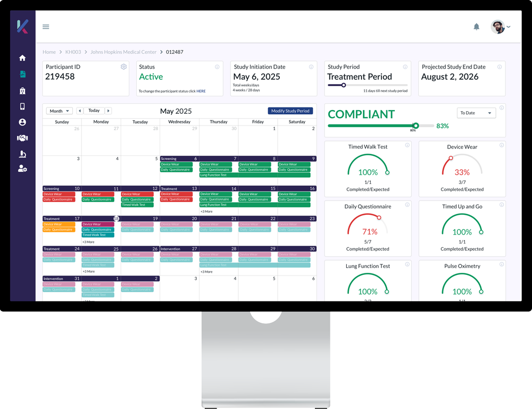Go to KH003 breadcrumb

click(73, 52)
